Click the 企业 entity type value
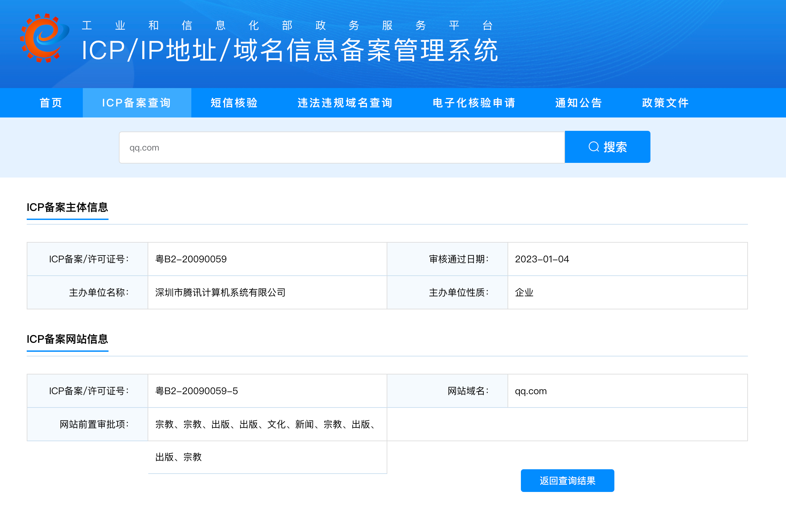The height and width of the screenshot is (532, 786). [x=524, y=292]
